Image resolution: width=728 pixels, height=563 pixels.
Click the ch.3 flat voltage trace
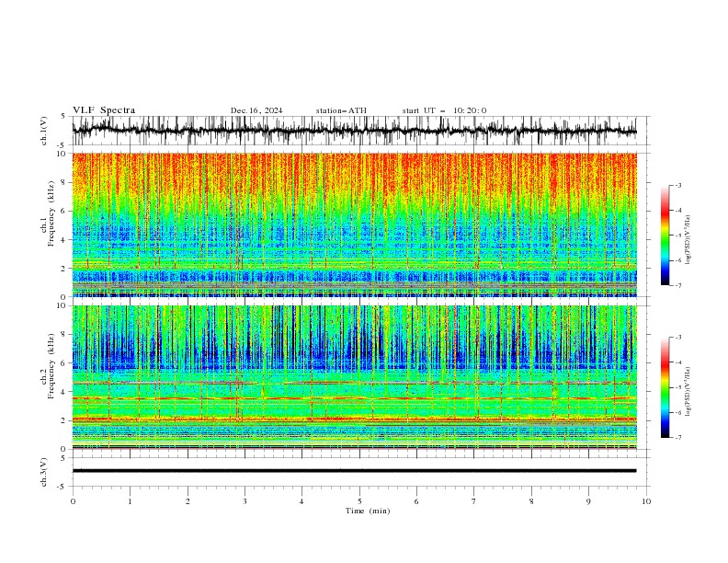(354, 471)
